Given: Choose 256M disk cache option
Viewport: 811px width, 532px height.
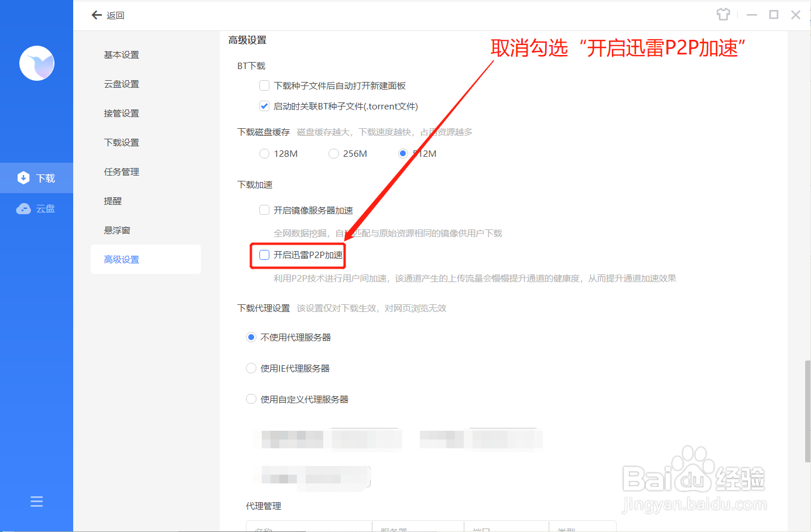Looking at the screenshot, I should point(333,153).
